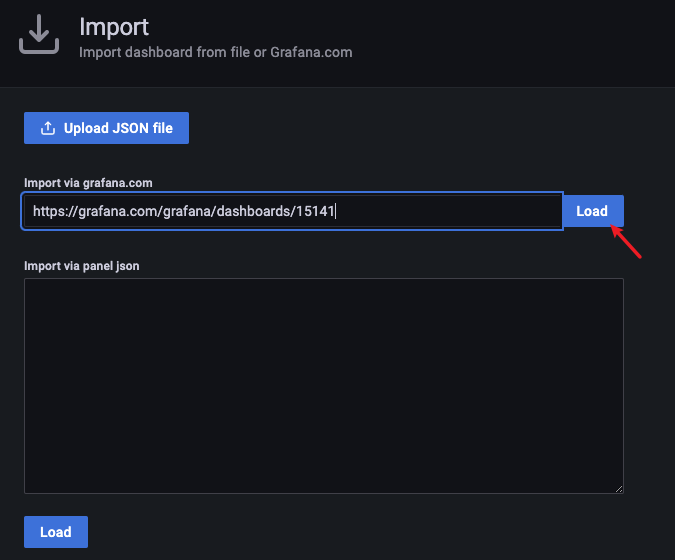Load the dashboard from grafana.com URL
Image resolution: width=675 pixels, height=560 pixels.
pos(592,211)
